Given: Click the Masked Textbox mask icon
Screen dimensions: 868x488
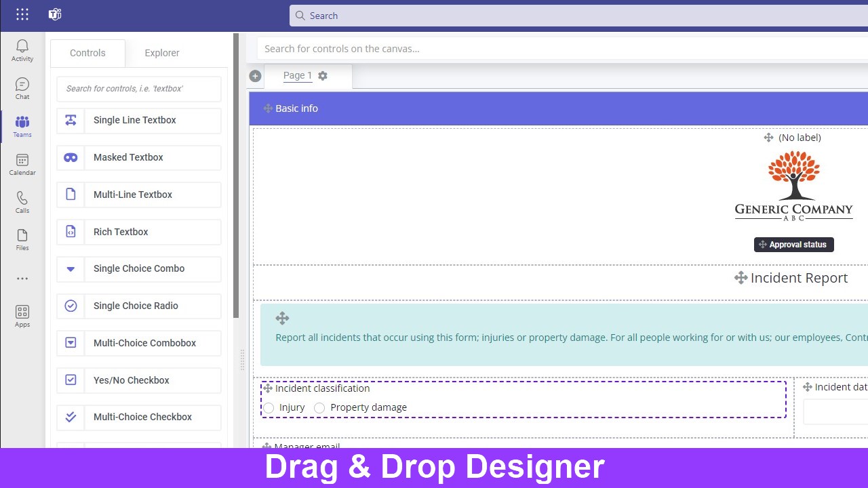Looking at the screenshot, I should 71,157.
